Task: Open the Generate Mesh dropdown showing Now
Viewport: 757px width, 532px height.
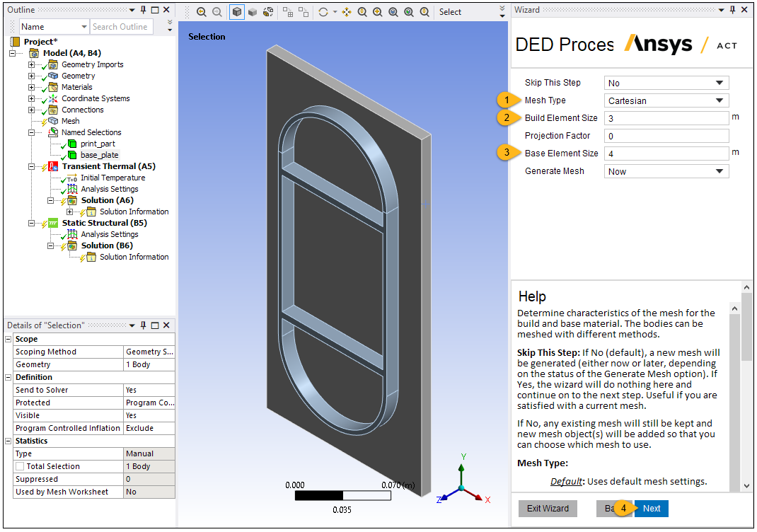Action: 665,170
